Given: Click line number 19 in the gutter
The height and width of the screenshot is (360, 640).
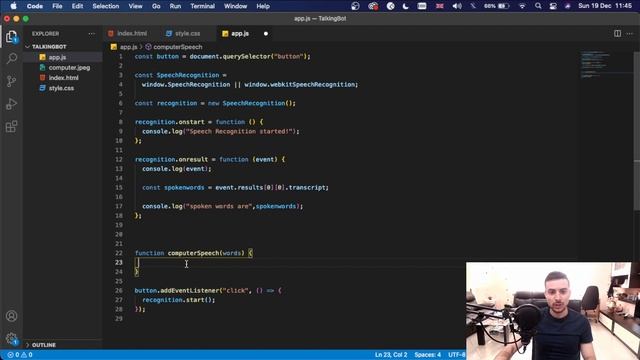Looking at the screenshot, I should (119, 225).
